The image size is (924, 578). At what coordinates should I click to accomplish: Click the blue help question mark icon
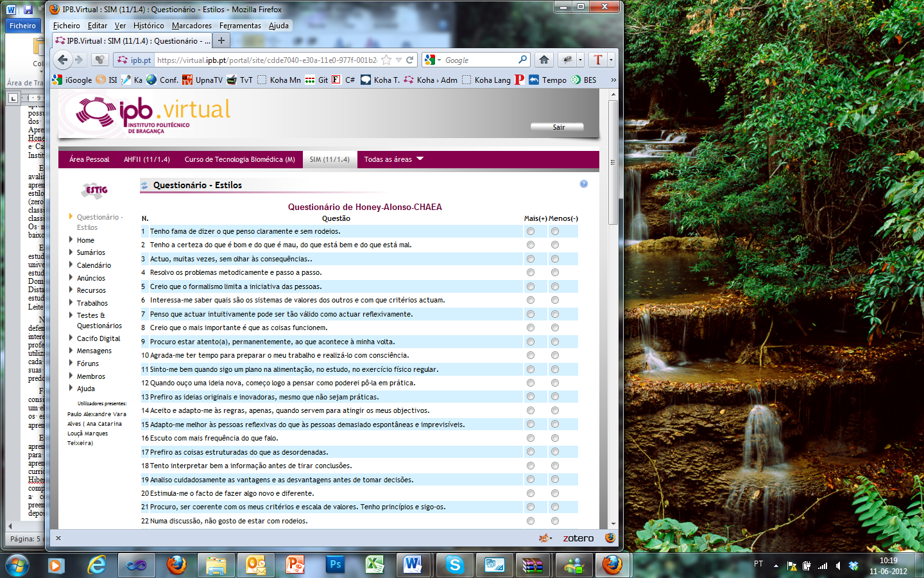pos(583,184)
